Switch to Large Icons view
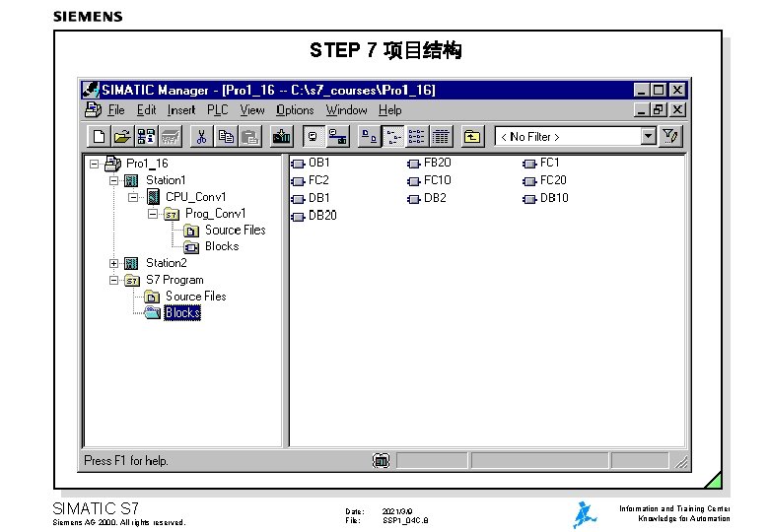 click(369, 136)
